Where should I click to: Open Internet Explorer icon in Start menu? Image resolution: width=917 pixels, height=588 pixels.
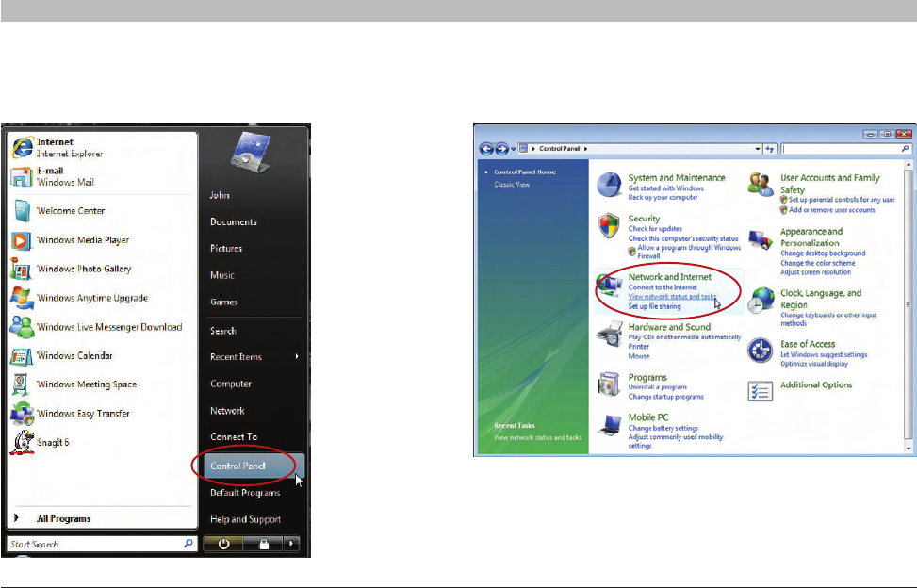pos(23,147)
